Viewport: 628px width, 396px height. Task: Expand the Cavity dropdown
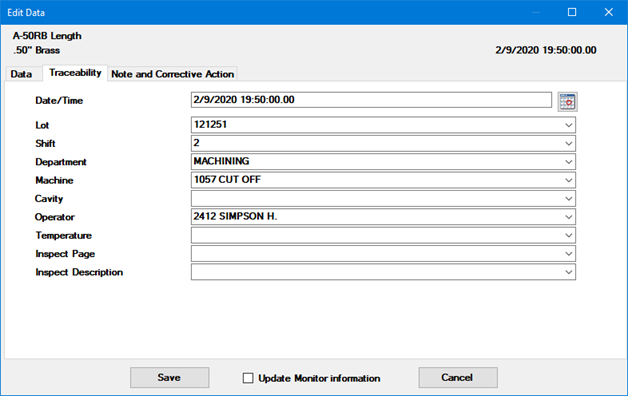point(568,199)
